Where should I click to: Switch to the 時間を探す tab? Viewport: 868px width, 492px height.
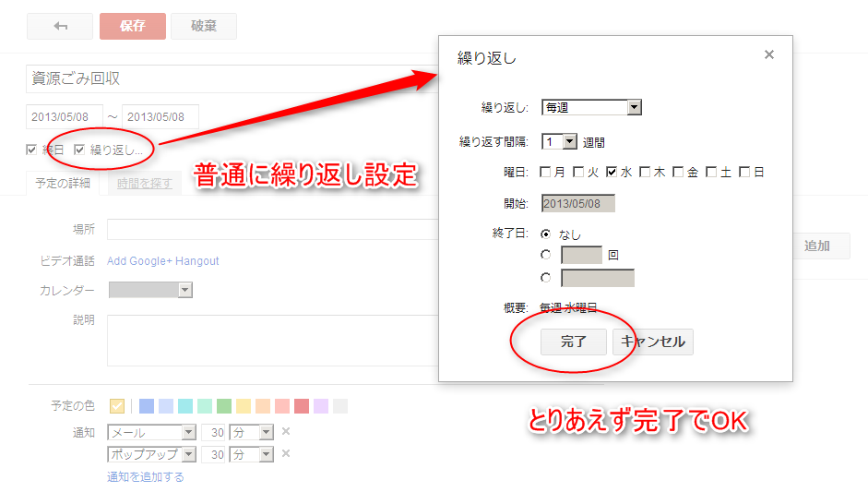(x=143, y=183)
